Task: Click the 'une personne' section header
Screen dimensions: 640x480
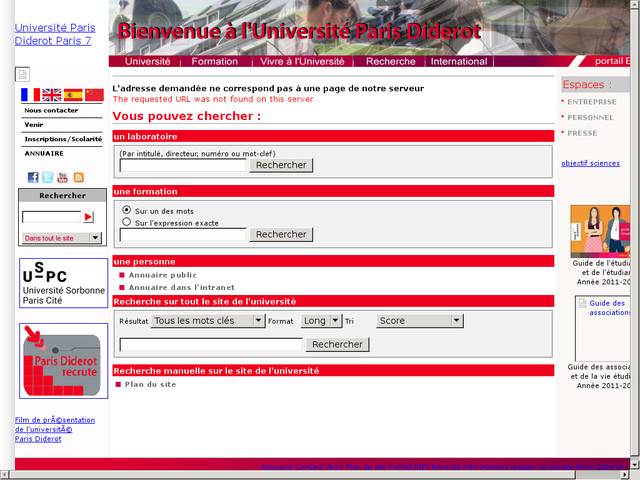Action: pyautogui.click(x=333, y=261)
